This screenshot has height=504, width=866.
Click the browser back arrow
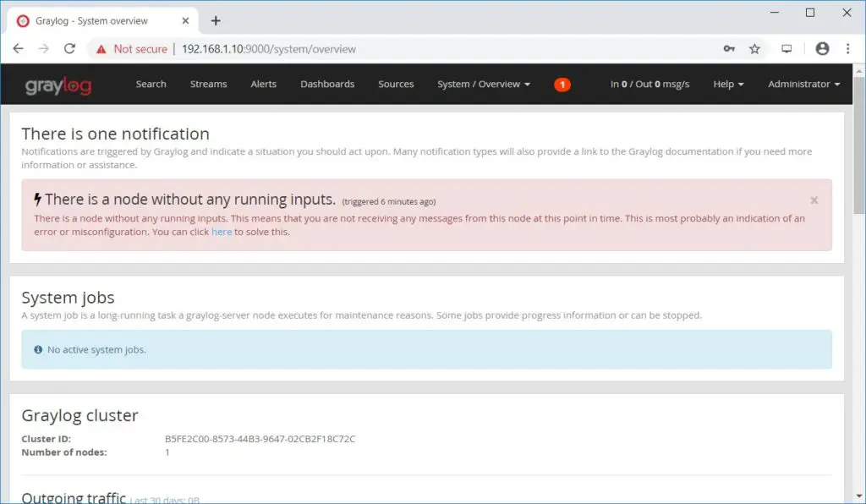[x=19, y=48]
